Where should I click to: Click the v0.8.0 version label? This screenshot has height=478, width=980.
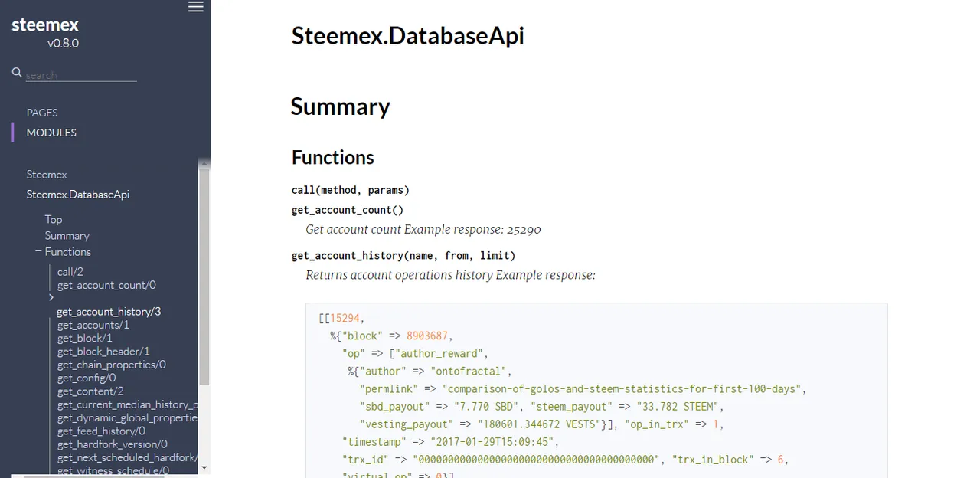(x=63, y=44)
